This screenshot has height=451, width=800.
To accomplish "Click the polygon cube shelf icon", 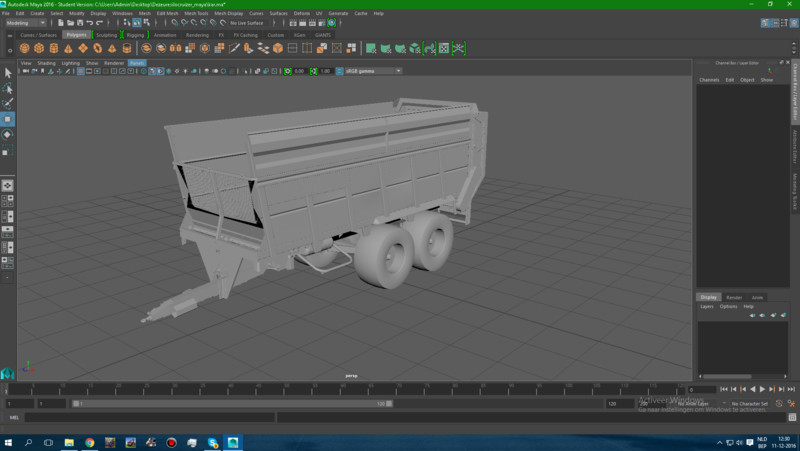I will point(39,48).
